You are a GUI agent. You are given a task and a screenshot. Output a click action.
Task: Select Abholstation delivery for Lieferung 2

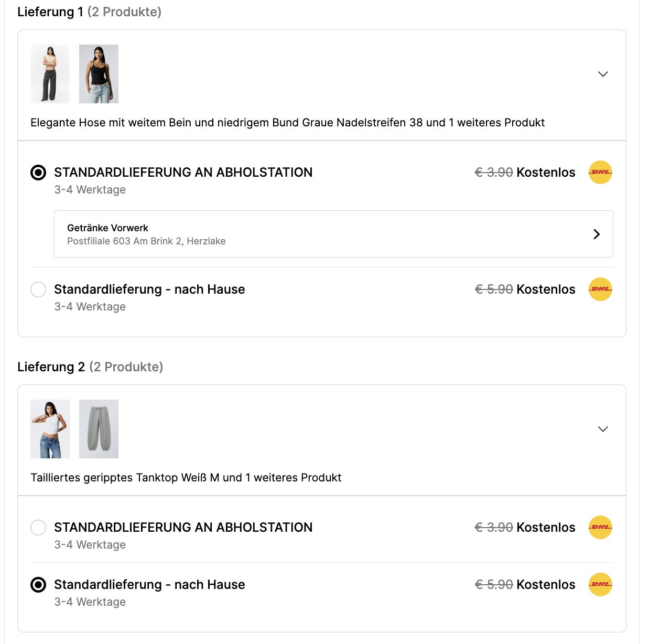[38, 528]
